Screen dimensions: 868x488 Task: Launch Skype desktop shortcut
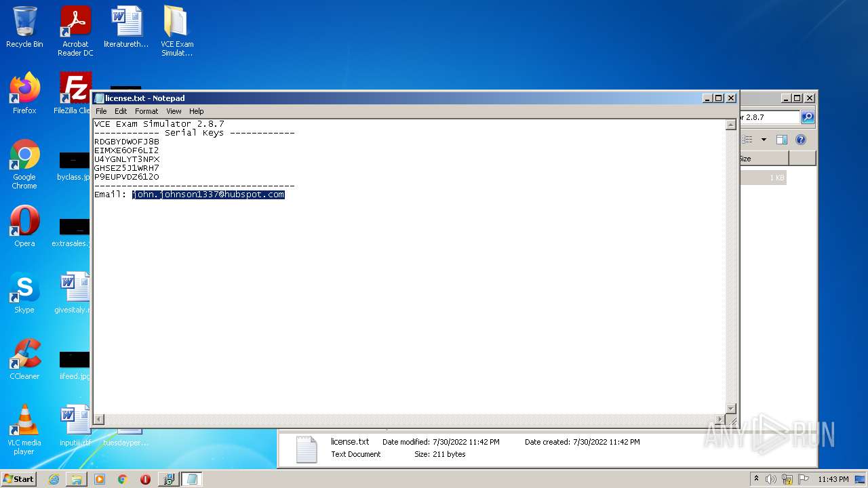click(24, 293)
